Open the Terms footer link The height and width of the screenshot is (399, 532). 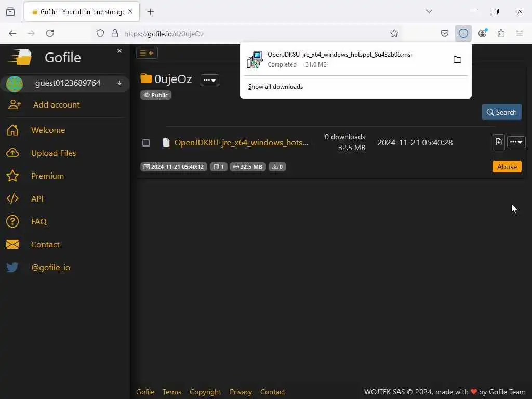click(171, 392)
